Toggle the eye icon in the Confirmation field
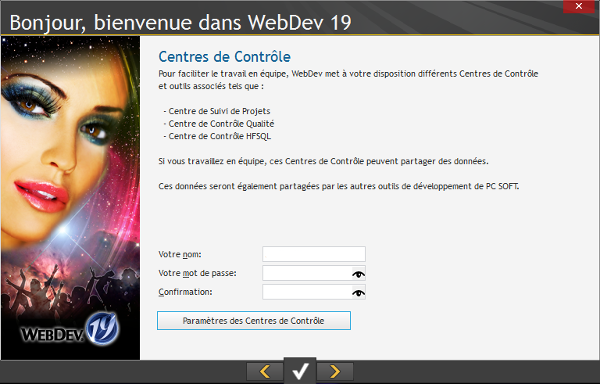The height and width of the screenshot is (384, 600). [359, 293]
